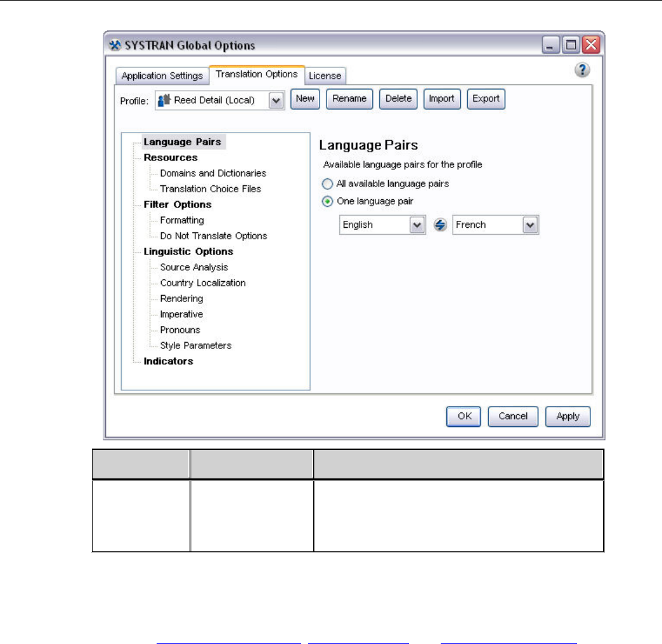
Task: Click the Rename profile button
Action: (349, 99)
